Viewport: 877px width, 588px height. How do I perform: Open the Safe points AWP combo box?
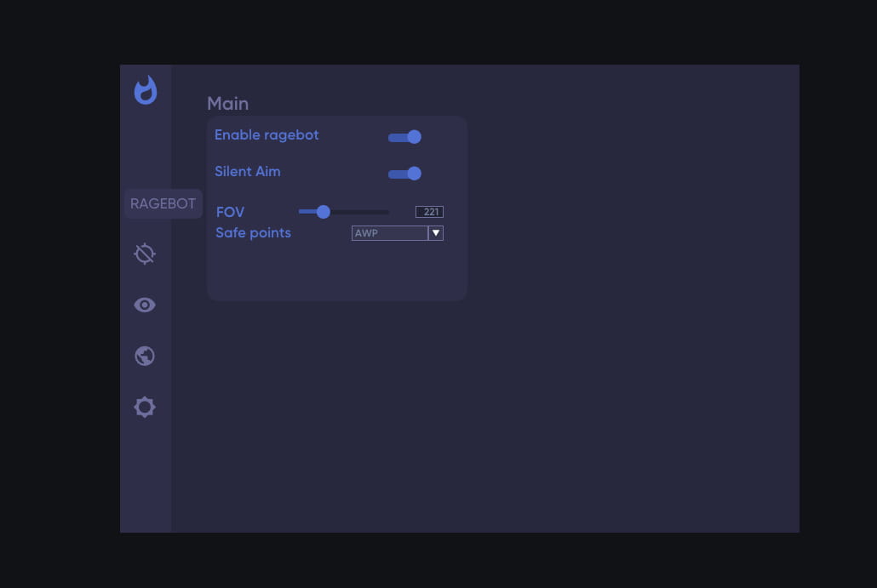pos(389,233)
